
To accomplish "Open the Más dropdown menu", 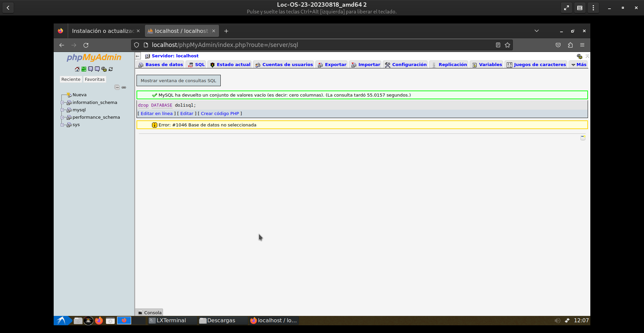I will tap(579, 65).
